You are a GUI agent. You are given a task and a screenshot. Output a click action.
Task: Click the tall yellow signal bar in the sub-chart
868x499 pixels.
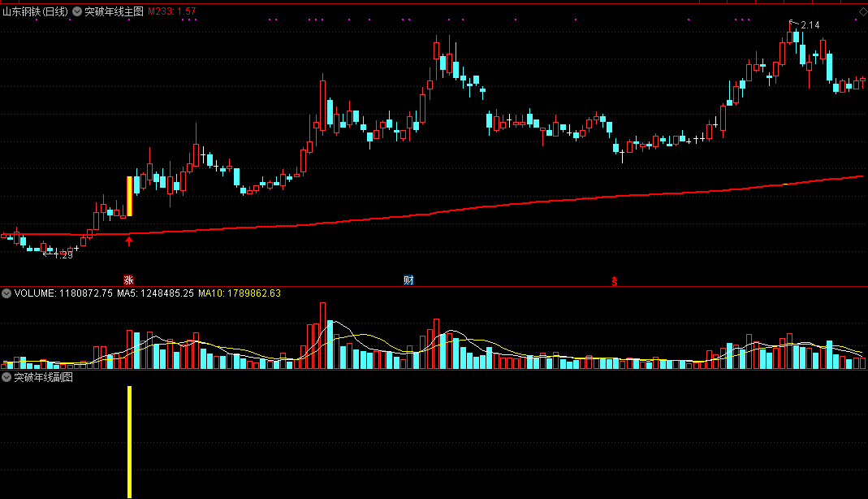[x=130, y=441]
